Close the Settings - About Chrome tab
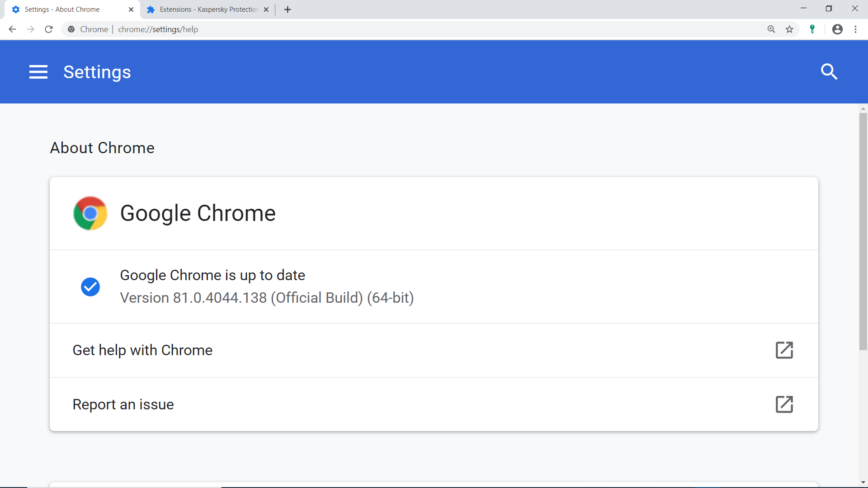 click(131, 9)
